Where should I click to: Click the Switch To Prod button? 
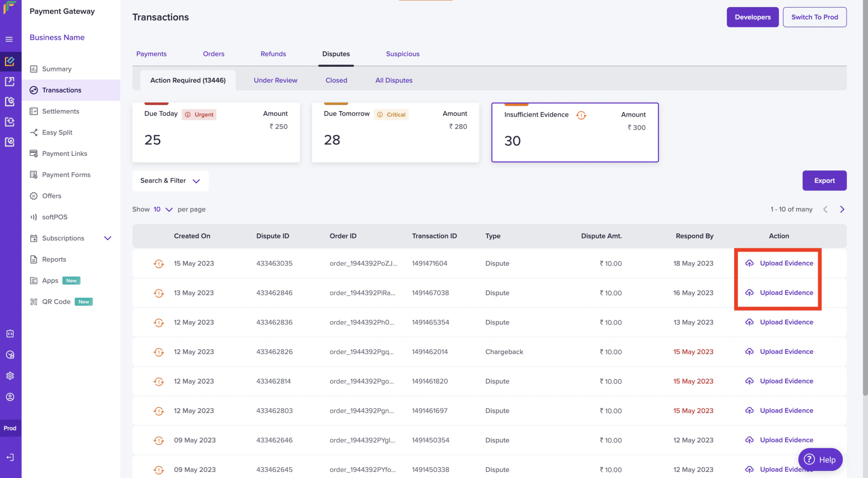[x=814, y=17]
